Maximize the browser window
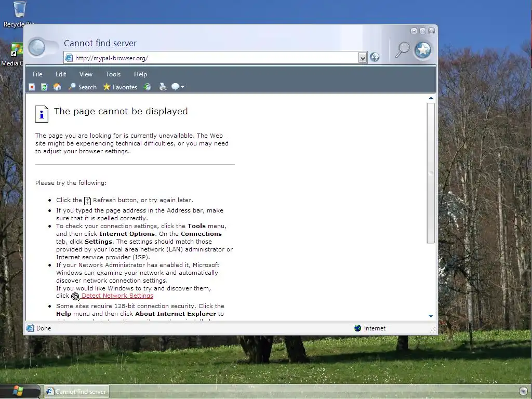The image size is (532, 399). [422, 31]
